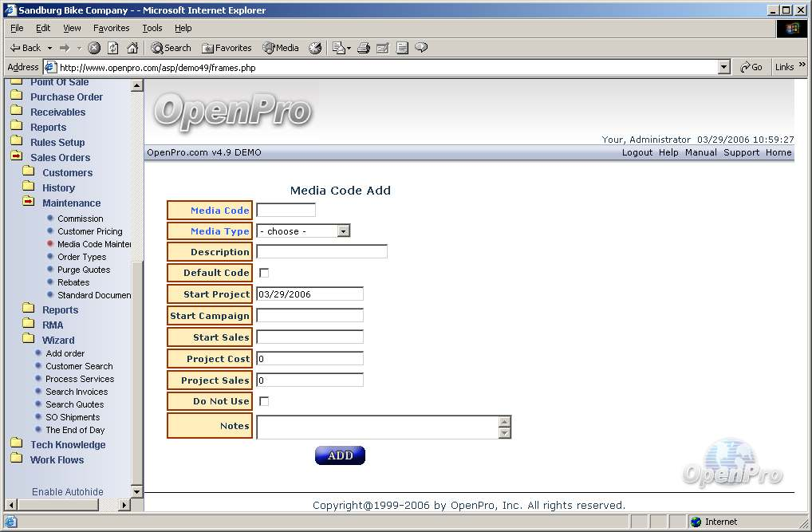Select Order Types in the Maintenance tree
The height and width of the screenshot is (532, 812).
point(81,257)
